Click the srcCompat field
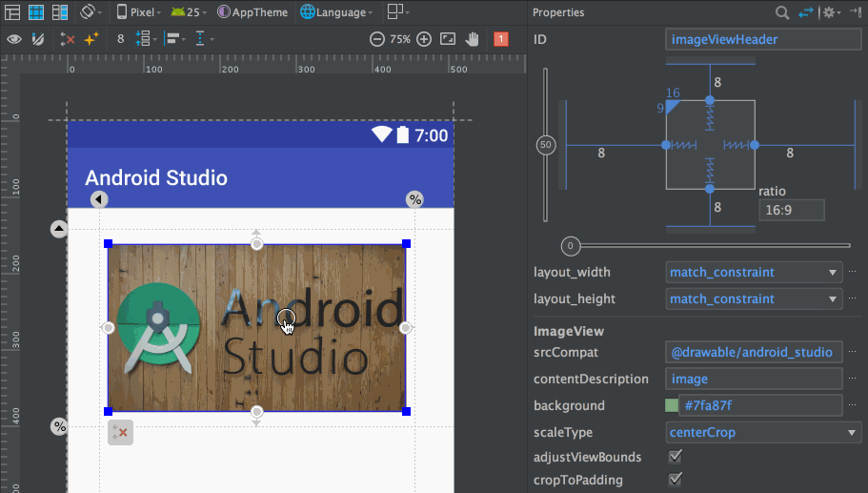Screen dimensions: 868x493 754,352
